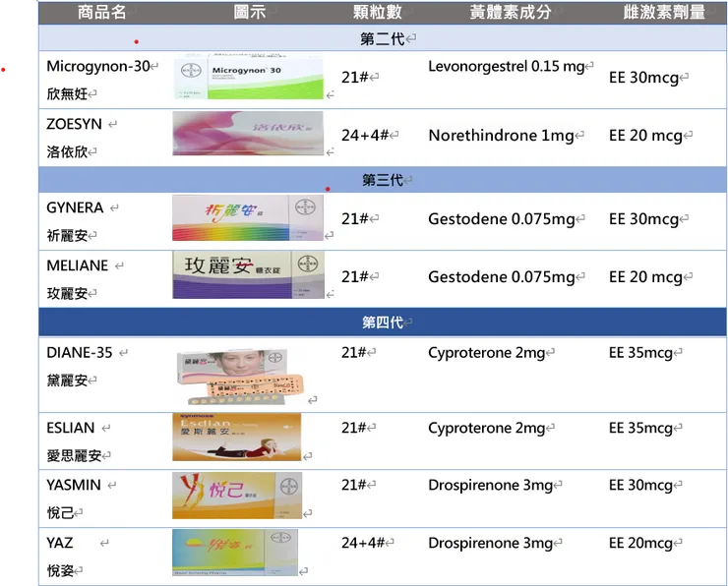Click Levonorgestrel 0.15 mg cell

tap(506, 66)
